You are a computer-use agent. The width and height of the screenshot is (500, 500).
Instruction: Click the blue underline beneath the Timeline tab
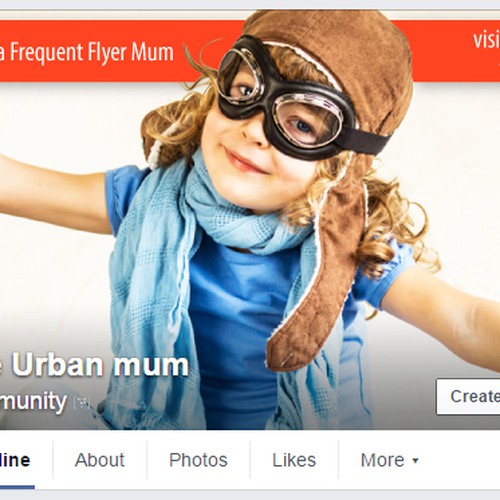17,487
